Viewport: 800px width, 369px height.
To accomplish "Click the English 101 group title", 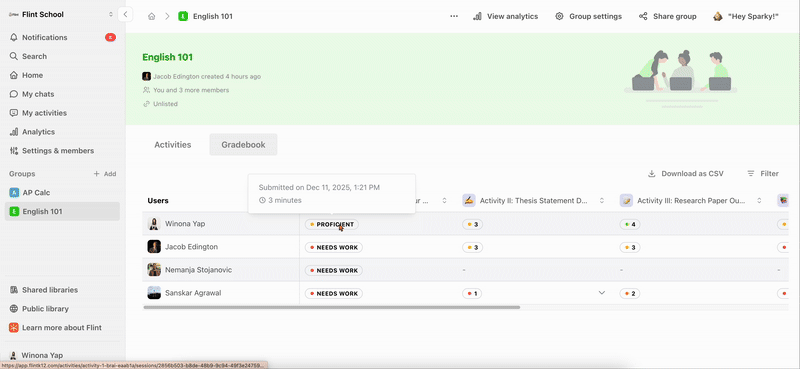I will 167,57.
